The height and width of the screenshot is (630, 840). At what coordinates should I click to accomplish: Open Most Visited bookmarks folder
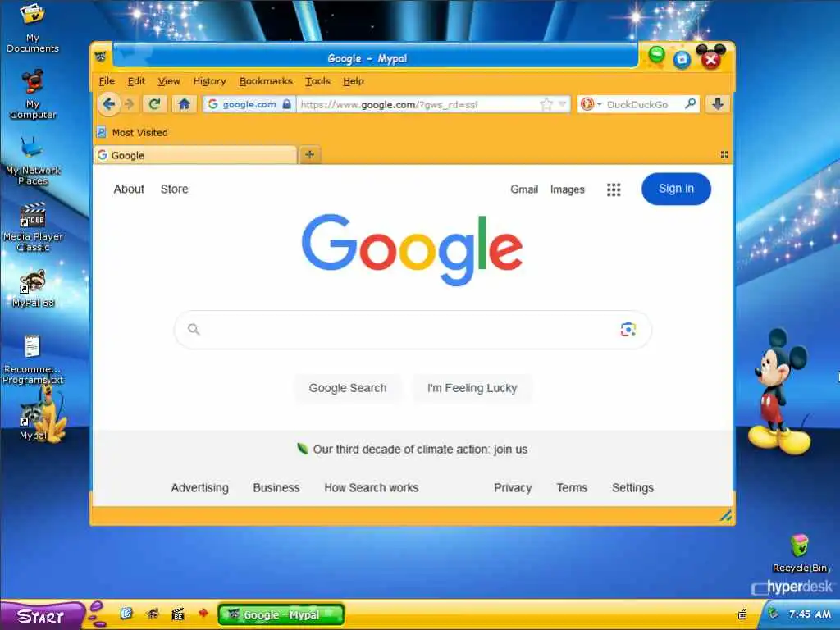[132, 132]
